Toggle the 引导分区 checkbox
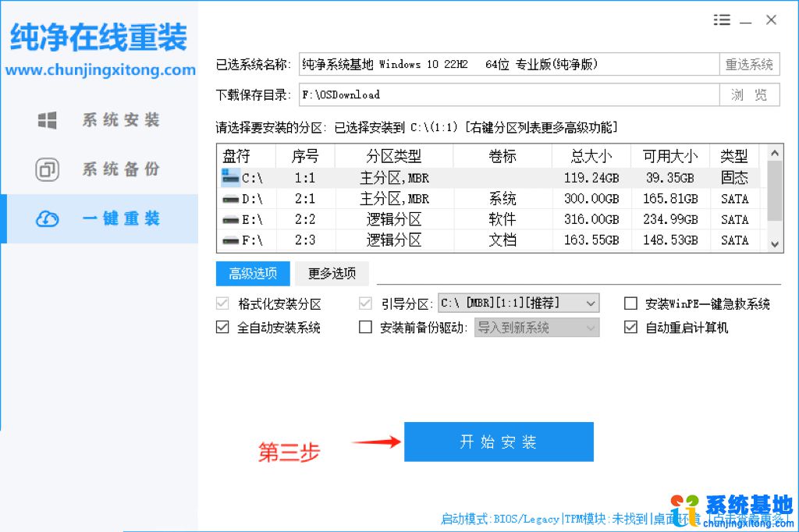The height and width of the screenshot is (532, 799). (365, 303)
